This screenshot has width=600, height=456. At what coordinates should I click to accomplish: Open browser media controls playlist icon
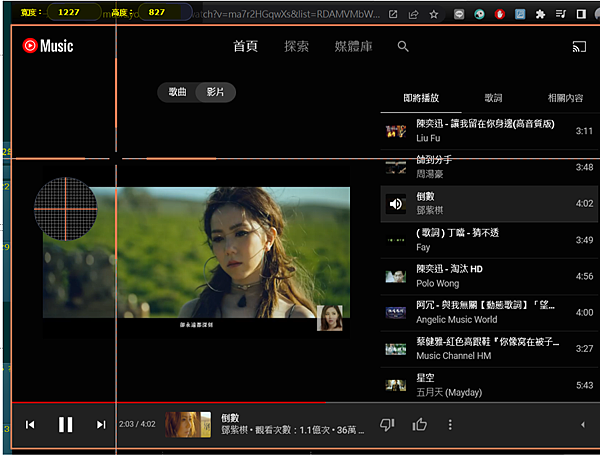(561, 15)
